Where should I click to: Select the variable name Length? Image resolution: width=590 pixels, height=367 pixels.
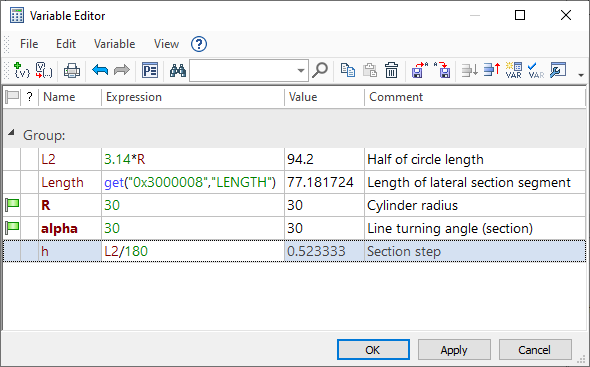62,183
